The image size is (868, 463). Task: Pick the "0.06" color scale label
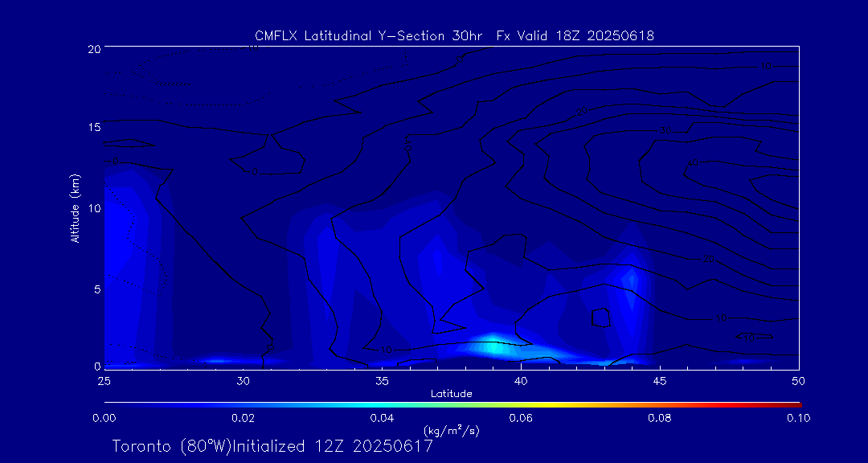tap(522, 418)
